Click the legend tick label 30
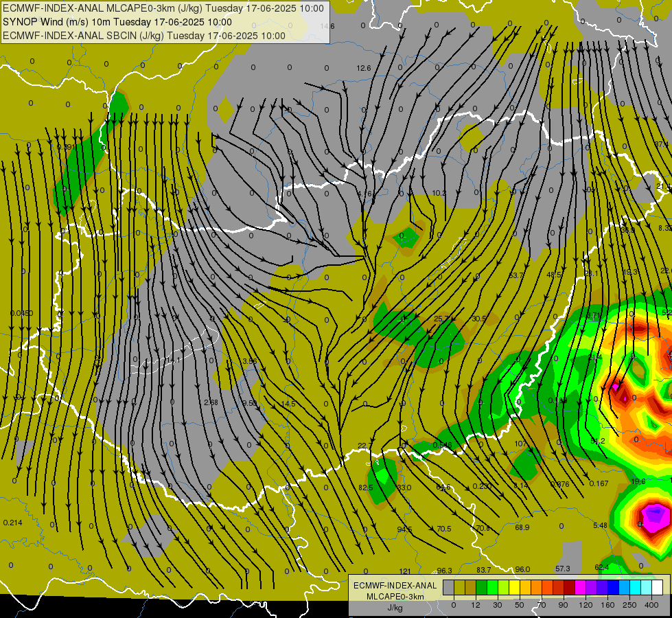The width and height of the screenshot is (672, 618). coord(497,605)
